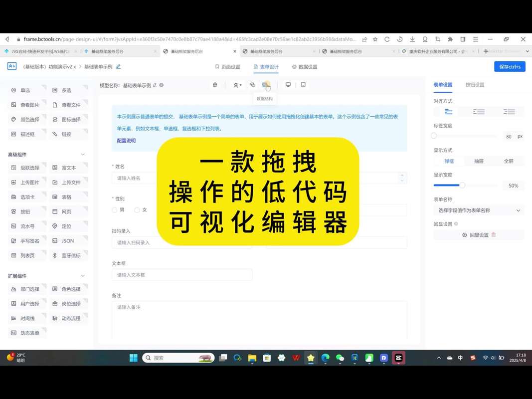Select the 链接 component
Screen dimensions: 532x399
click(x=68, y=134)
